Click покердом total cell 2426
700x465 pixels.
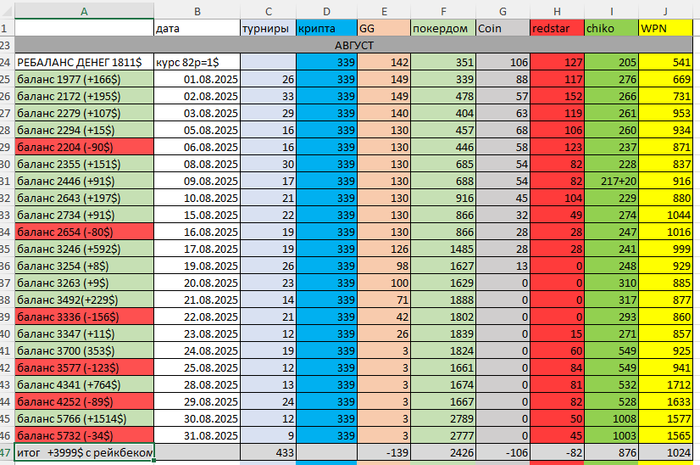(443, 453)
